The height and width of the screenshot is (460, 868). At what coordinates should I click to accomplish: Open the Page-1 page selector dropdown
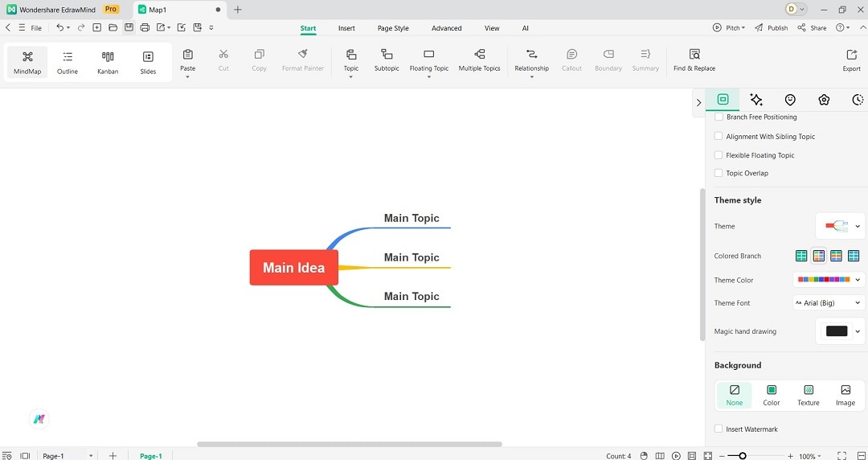(x=68, y=455)
